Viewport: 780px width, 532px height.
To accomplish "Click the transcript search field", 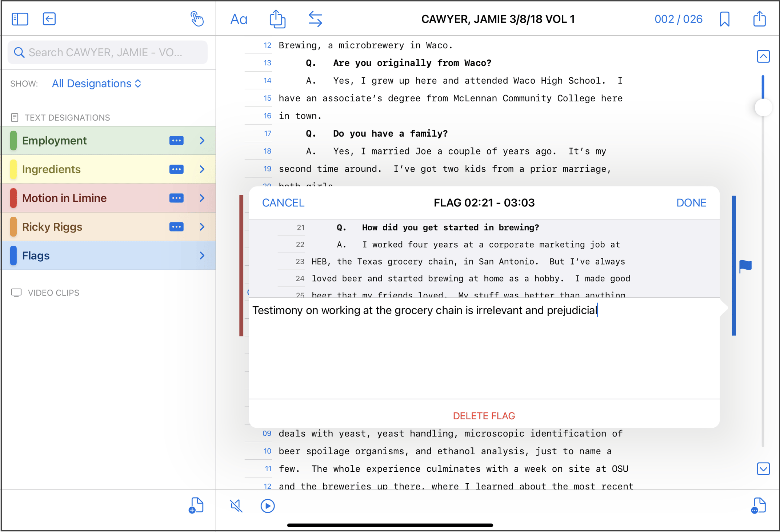I will pyautogui.click(x=107, y=52).
